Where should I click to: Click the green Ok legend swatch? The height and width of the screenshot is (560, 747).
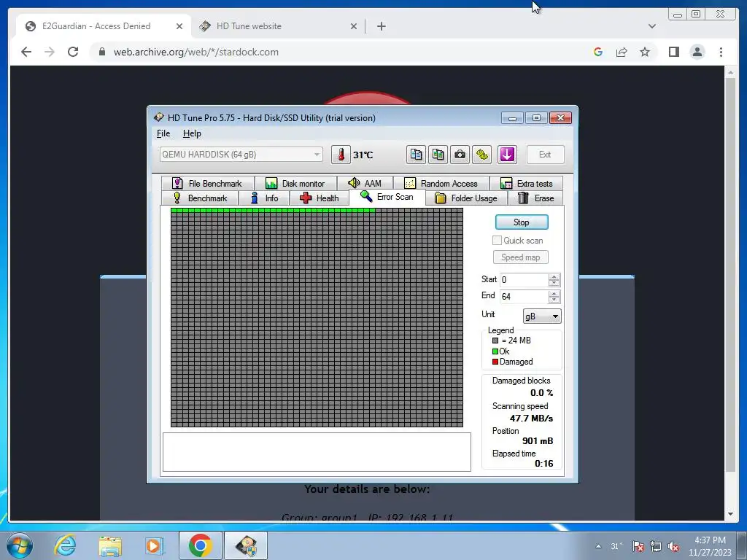(495, 351)
